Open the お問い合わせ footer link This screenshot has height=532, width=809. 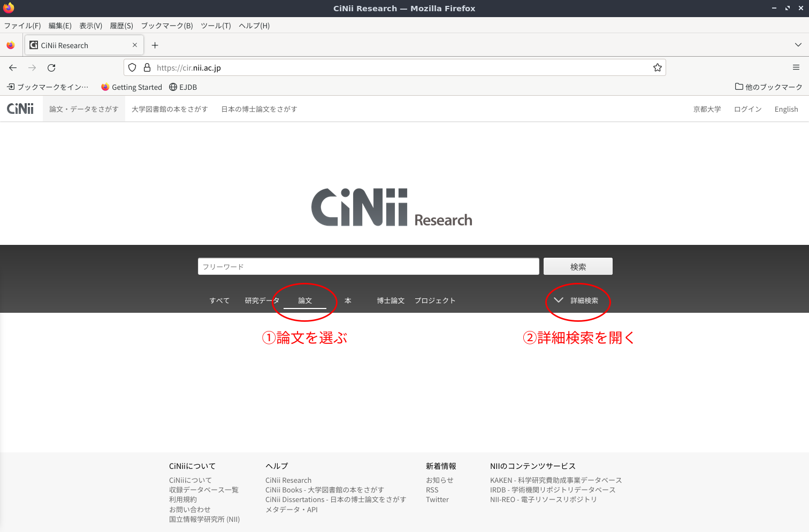[190, 510]
